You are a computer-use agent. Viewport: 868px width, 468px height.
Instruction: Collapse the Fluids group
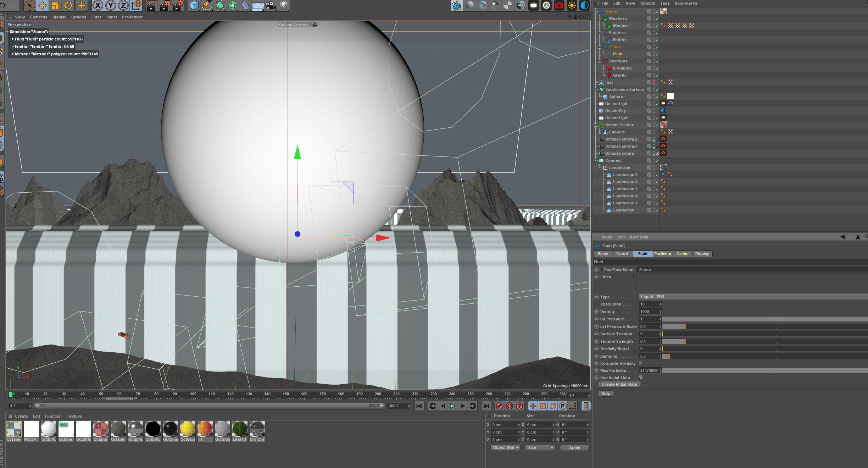coord(600,47)
